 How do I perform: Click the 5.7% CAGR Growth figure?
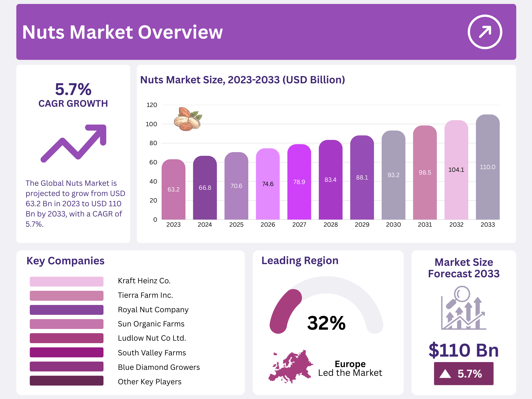(73, 89)
